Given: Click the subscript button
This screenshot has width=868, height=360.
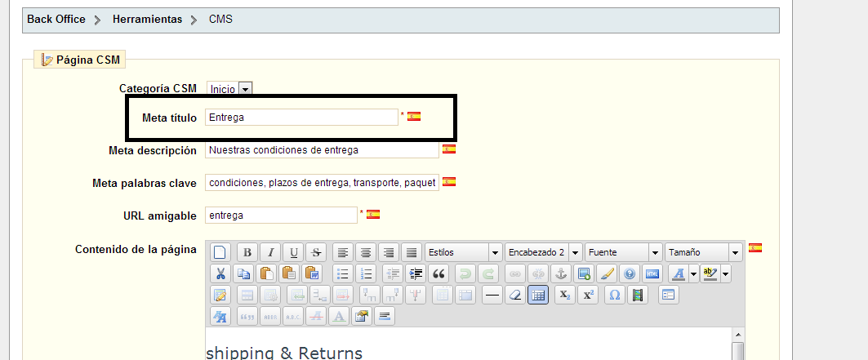Looking at the screenshot, I should click(565, 296).
